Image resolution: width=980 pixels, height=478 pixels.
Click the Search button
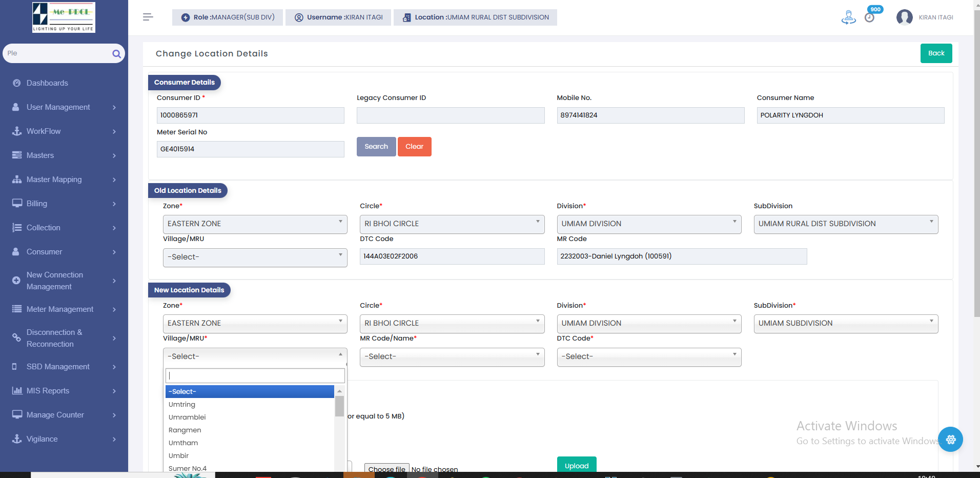coord(376,147)
